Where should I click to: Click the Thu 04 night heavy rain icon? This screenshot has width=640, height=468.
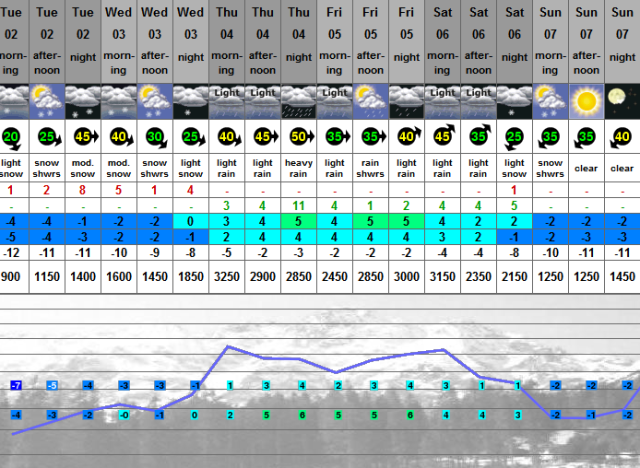click(x=298, y=102)
